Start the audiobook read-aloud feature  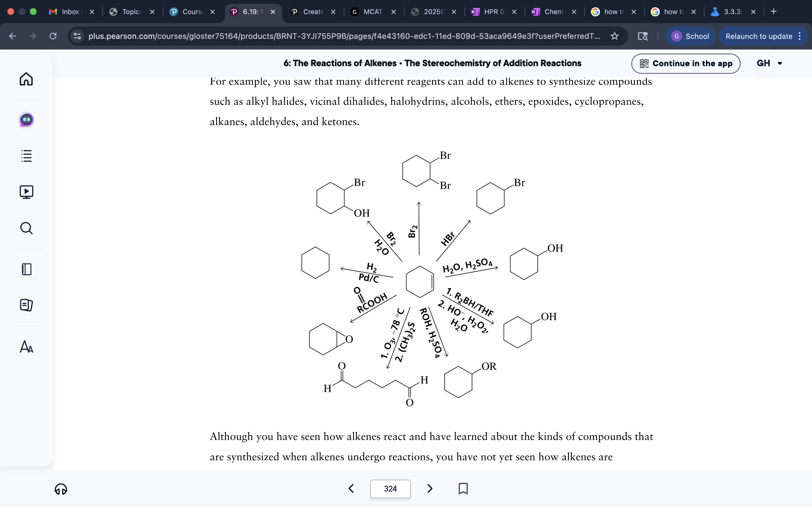point(61,489)
